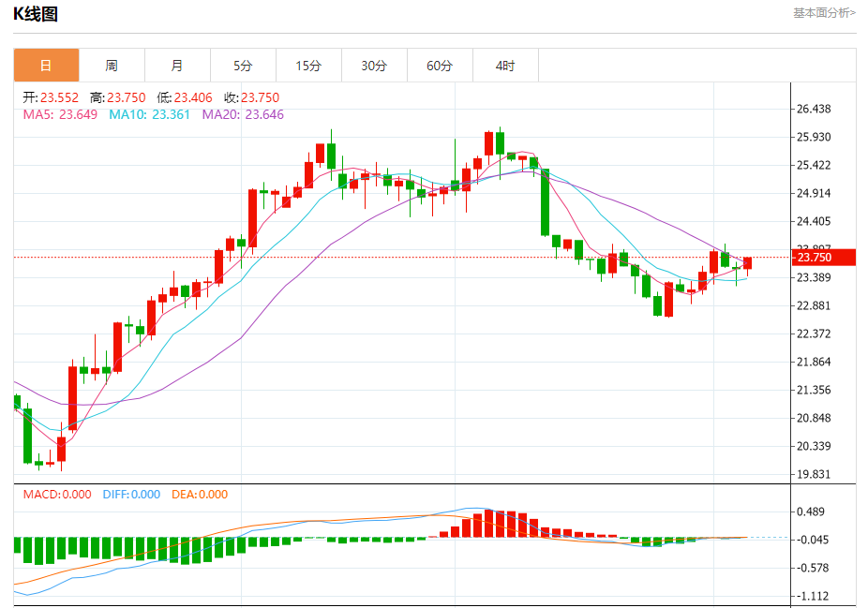Click the DEA:0.000 label

pos(200,495)
